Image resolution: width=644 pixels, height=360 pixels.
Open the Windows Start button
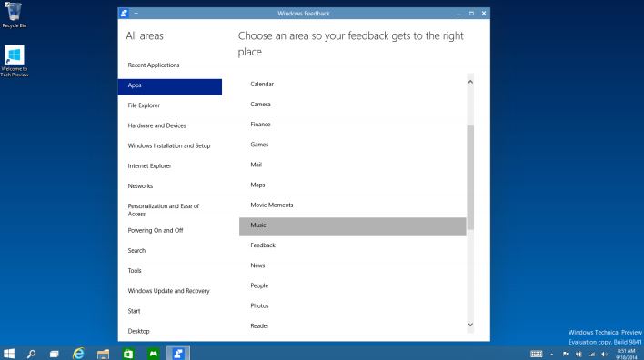[x=9, y=353]
